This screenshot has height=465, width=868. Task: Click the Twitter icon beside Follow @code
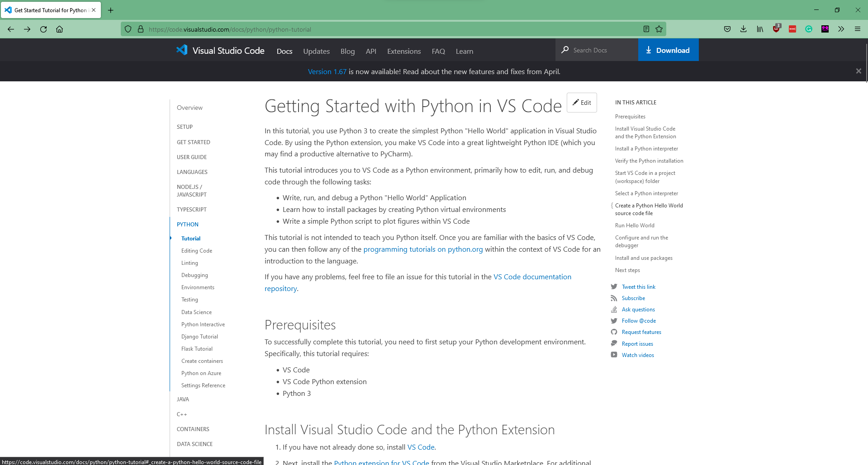point(614,321)
